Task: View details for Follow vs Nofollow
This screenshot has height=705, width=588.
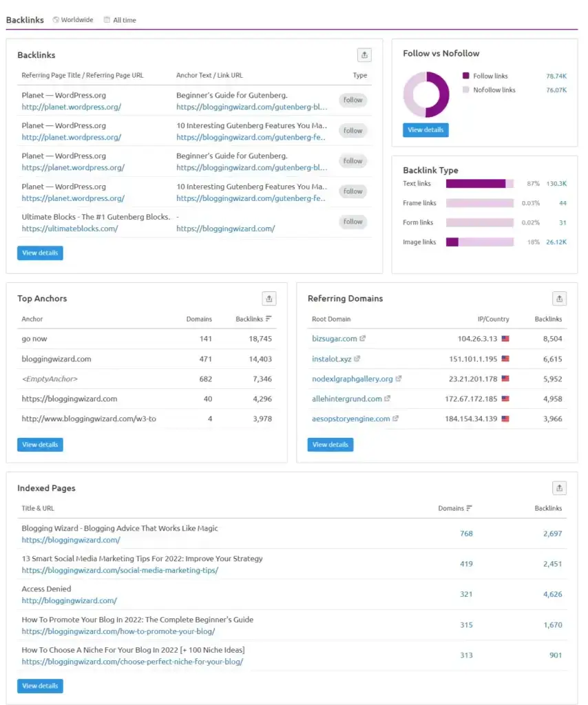Action: coord(425,129)
